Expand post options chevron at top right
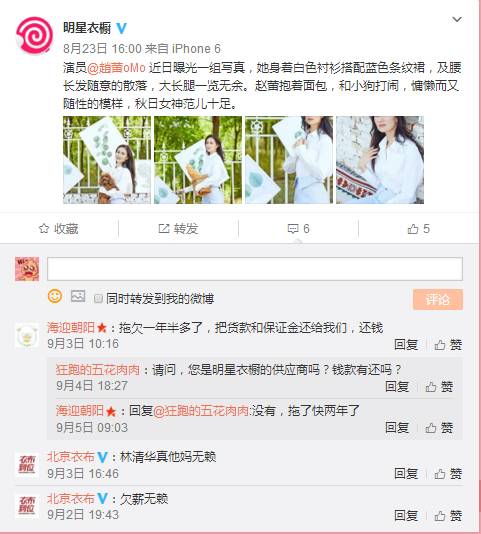 (457, 19)
